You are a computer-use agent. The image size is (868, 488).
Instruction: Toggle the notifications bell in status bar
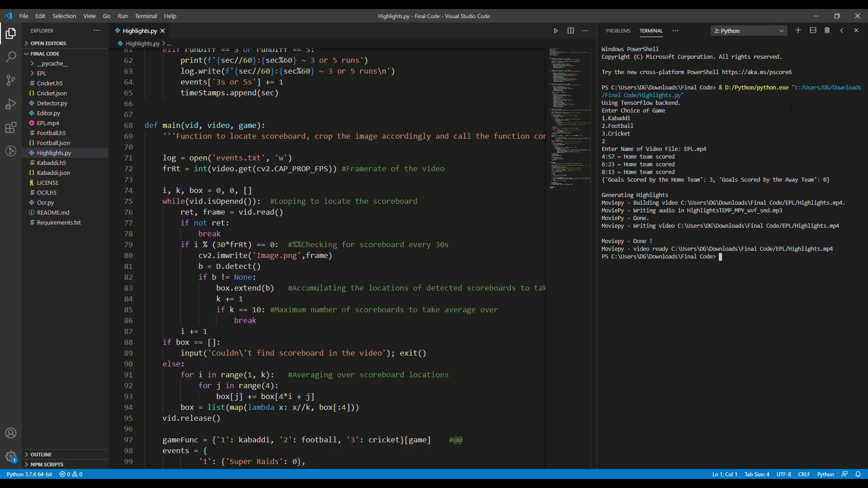[x=858, y=474]
